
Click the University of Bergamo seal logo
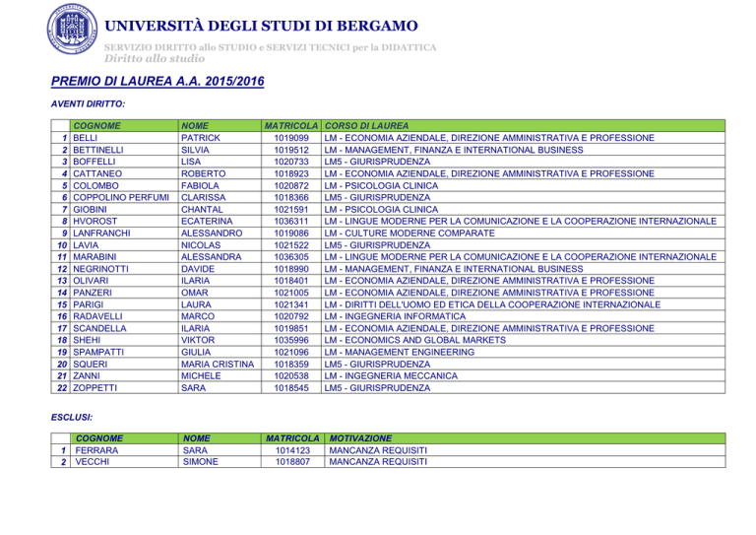72,29
